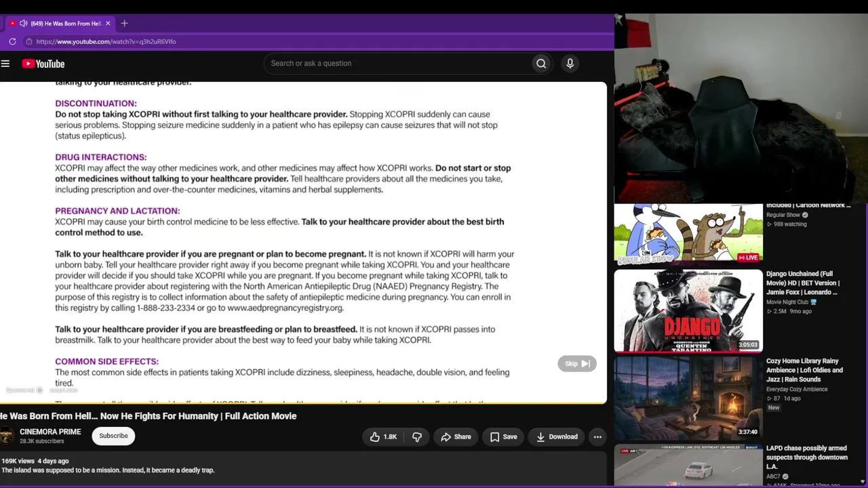Skip the ad with the Skip button
The image size is (868, 488).
pyautogui.click(x=576, y=364)
